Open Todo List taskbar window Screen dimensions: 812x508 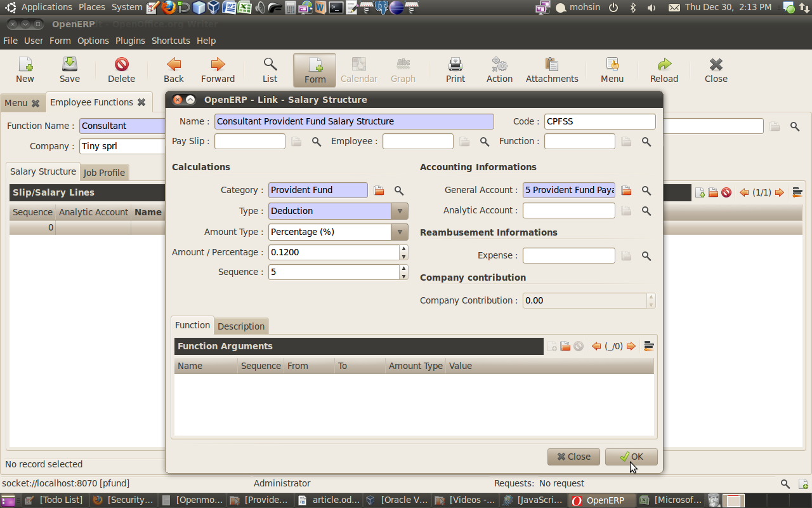tap(53, 500)
